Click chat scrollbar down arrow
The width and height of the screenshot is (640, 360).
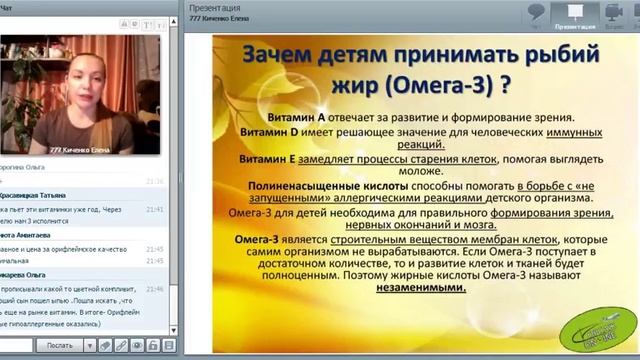pyautogui.click(x=173, y=330)
